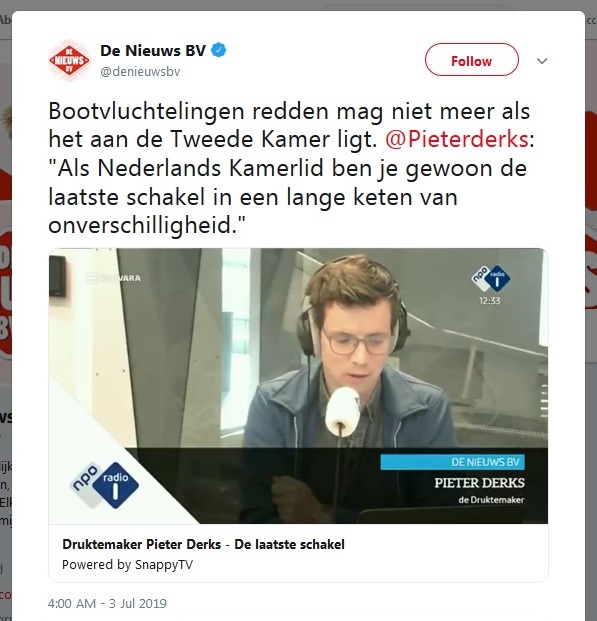Click the blue verified badge icon
Screen dimensions: 597x621
[218, 50]
